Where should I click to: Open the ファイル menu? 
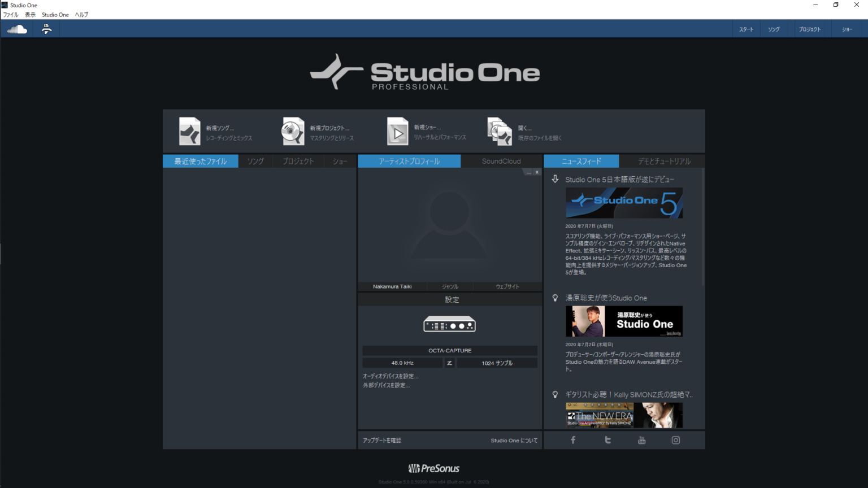(x=11, y=15)
